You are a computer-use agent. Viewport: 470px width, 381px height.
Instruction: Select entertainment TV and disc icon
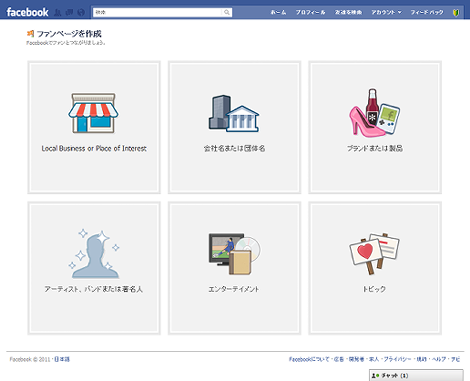point(234,254)
